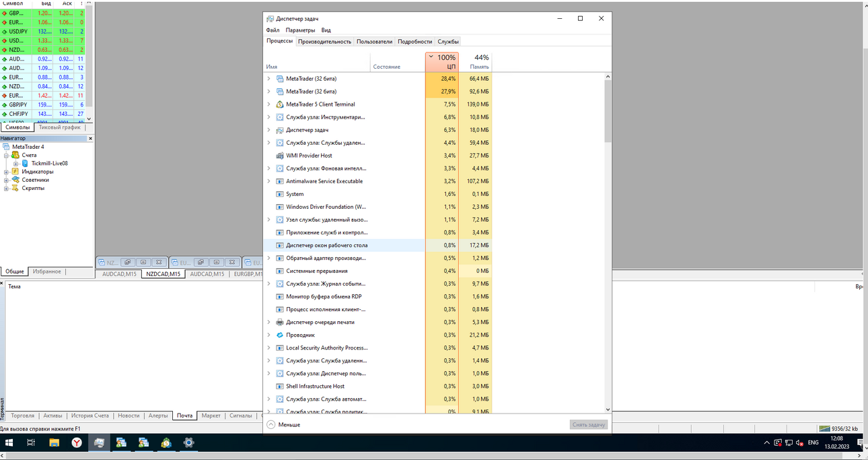Click the Antimalware Service Executable process icon
This screenshot has width=868, height=460.
click(x=280, y=181)
